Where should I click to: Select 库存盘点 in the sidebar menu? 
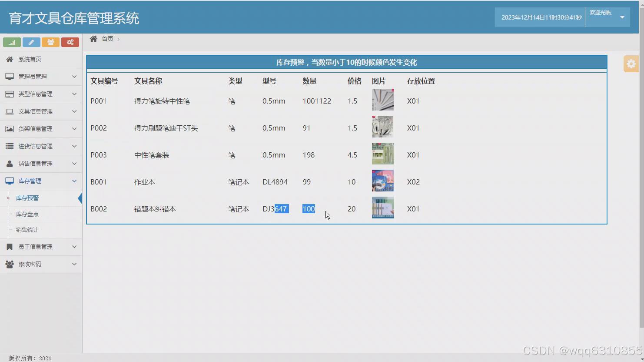click(27, 214)
